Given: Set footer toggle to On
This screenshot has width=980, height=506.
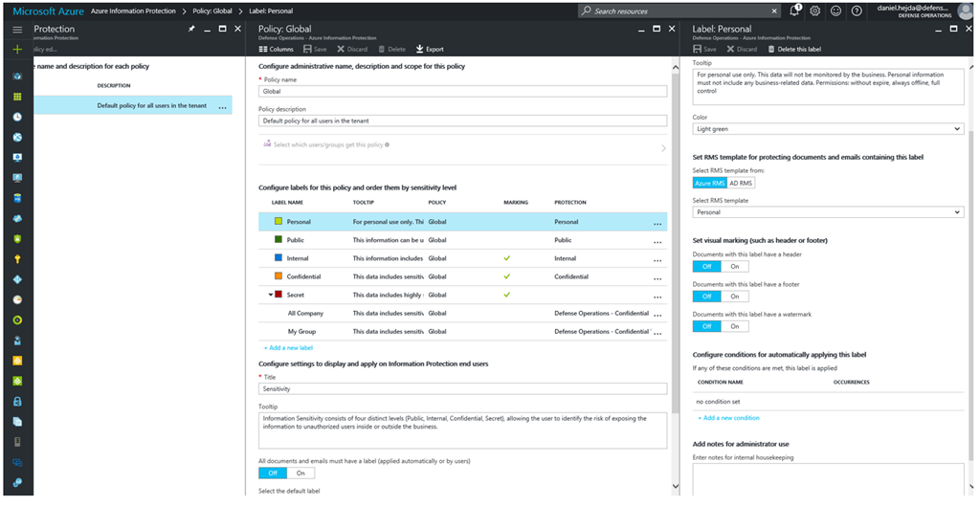Looking at the screenshot, I should point(735,297).
